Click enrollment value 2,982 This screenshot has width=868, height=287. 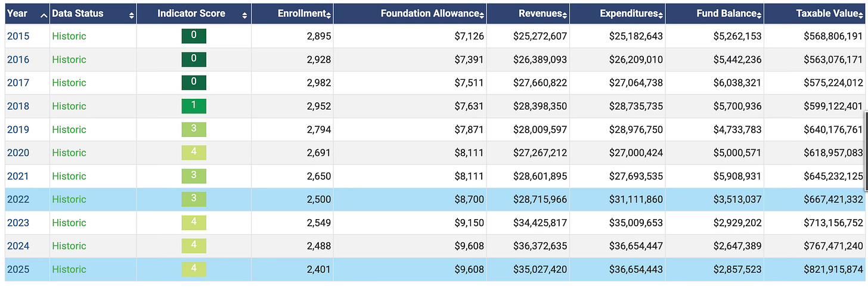pos(319,83)
